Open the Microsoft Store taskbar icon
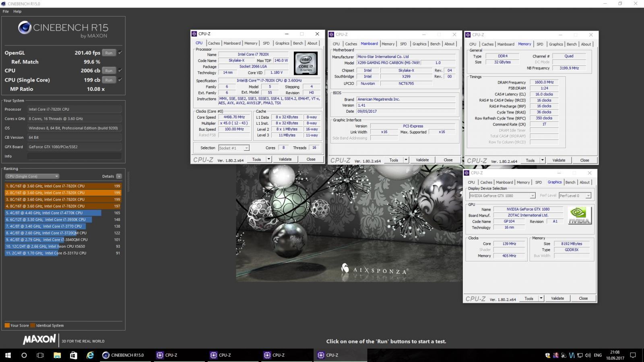The height and width of the screenshot is (362, 644). (73, 355)
